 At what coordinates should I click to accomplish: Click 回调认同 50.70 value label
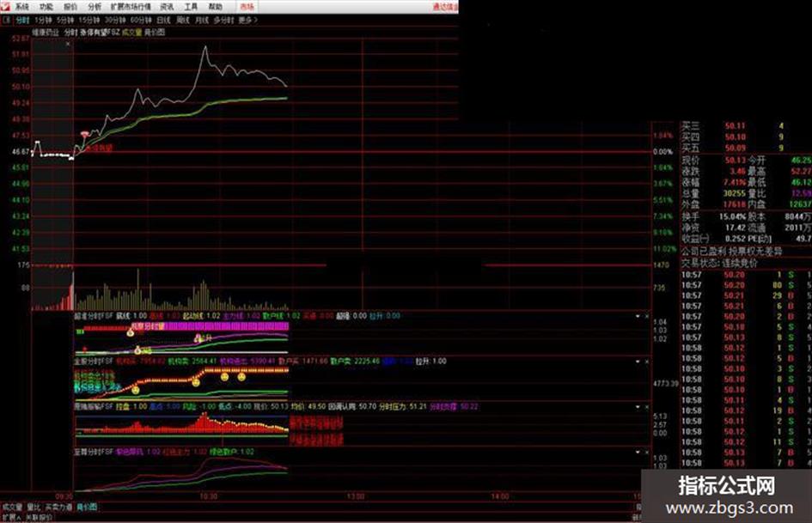tap(352, 407)
